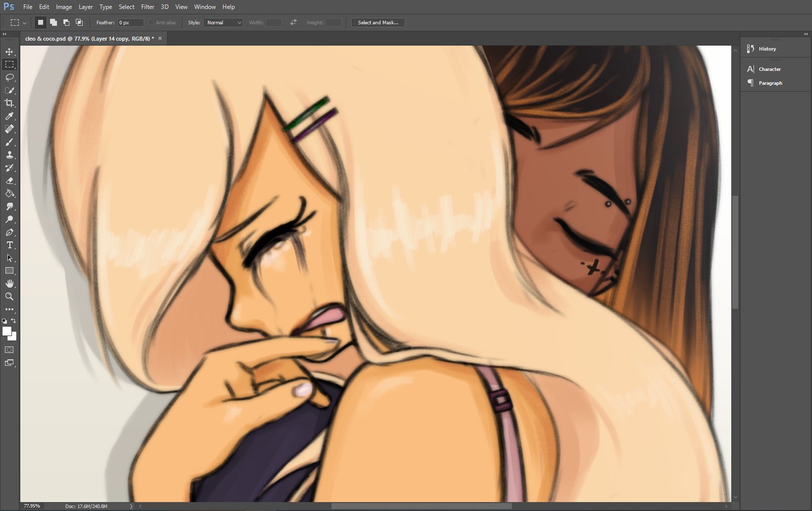Select the Eraser tool
Screen dimensions: 812x511
(x=9, y=181)
